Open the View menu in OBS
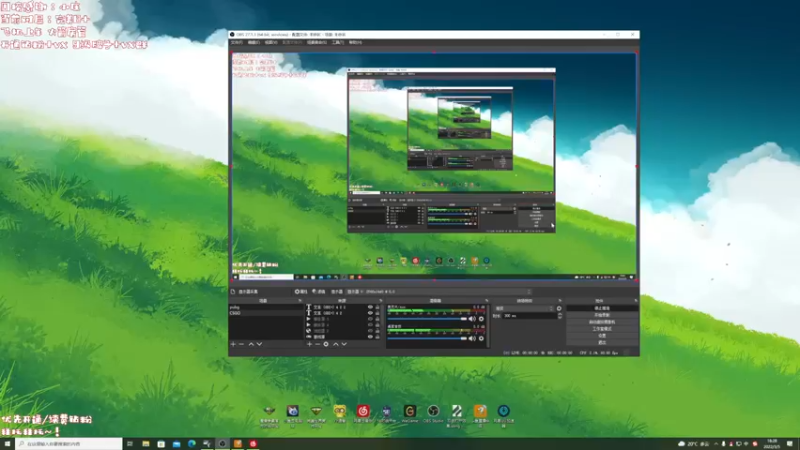The height and width of the screenshot is (450, 800). pos(271,42)
